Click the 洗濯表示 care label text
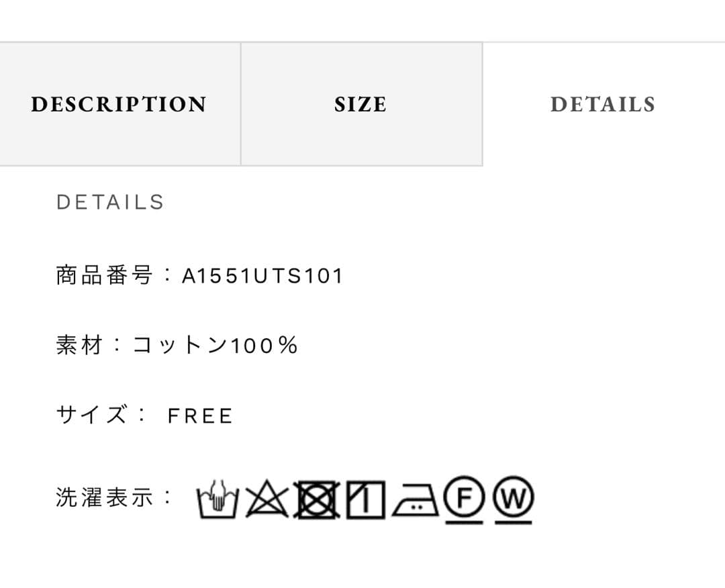This screenshot has width=725, height=588. 105,497
